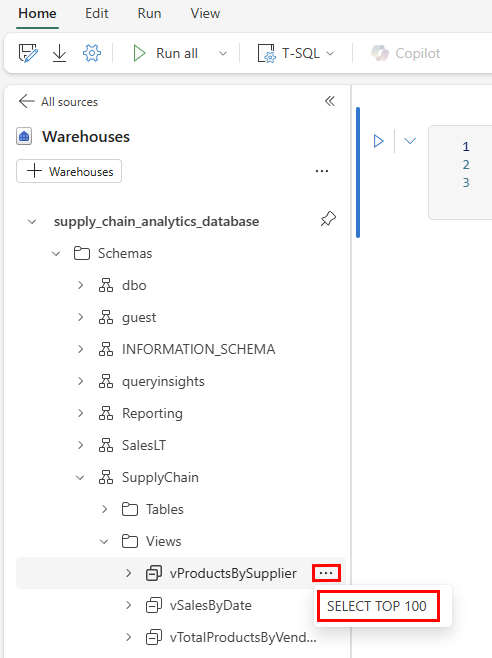Open vProductsBySupplier ellipsis menu
Viewport: 492px width, 658px height.
pyautogui.click(x=326, y=573)
